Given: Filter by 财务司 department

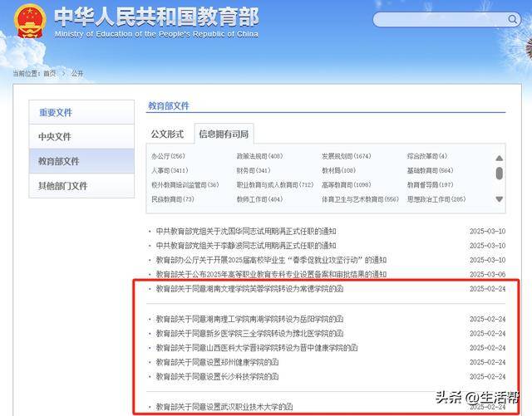Looking at the screenshot, I should 254,170.
